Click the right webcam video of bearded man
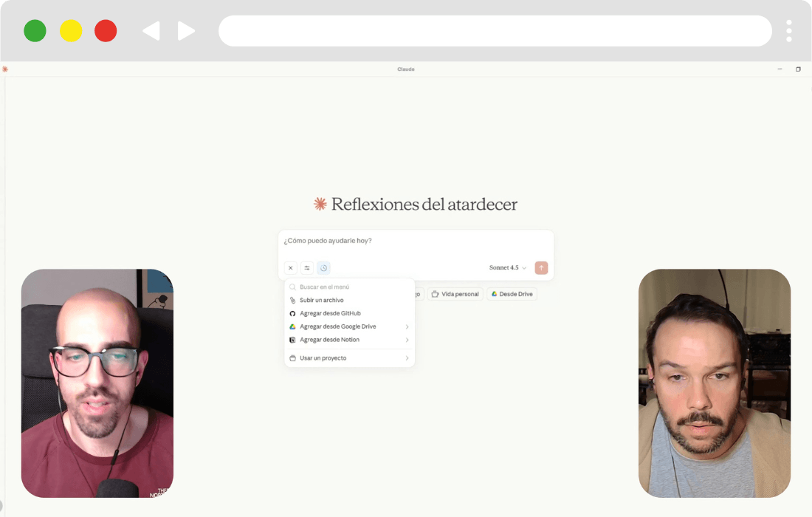The image size is (812, 517). 715,383
